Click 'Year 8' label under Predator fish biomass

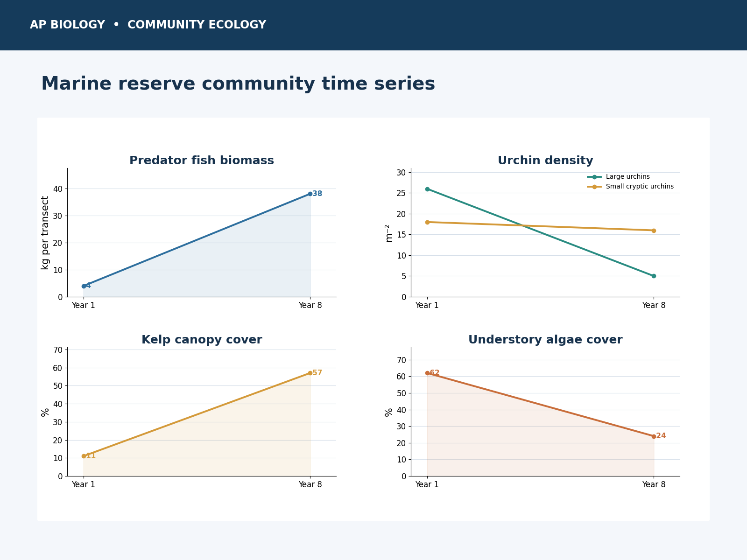(x=310, y=305)
